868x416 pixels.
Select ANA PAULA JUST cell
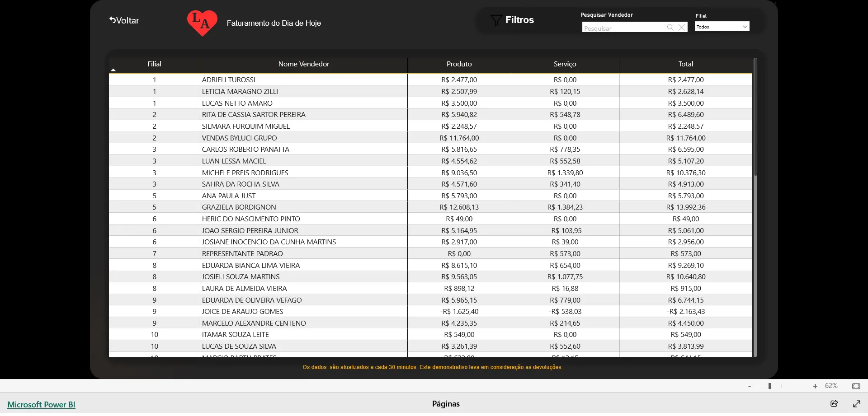click(303, 196)
